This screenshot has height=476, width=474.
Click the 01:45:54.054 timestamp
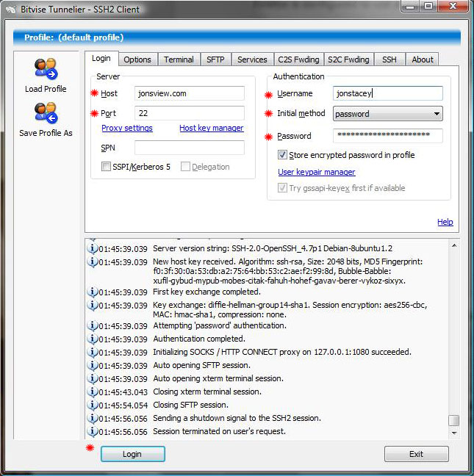point(123,405)
